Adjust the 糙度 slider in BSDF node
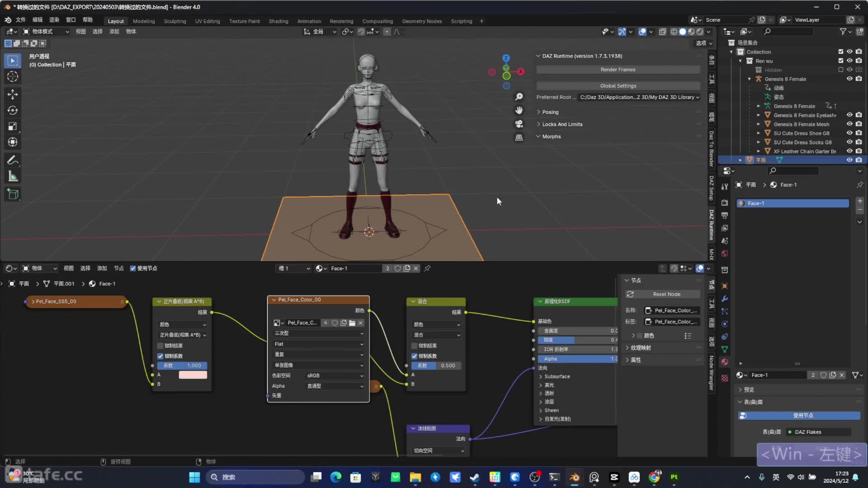 tap(577, 340)
